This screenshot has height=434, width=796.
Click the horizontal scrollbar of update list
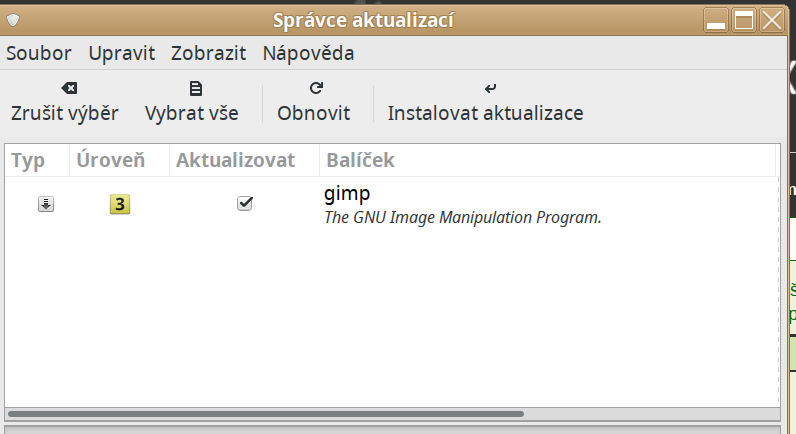[265, 413]
